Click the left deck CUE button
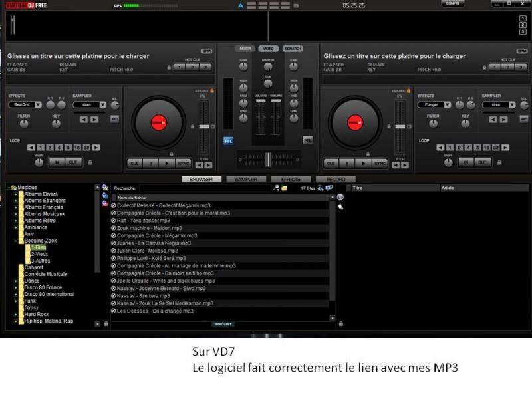This screenshot has width=532, height=399. pos(134,164)
